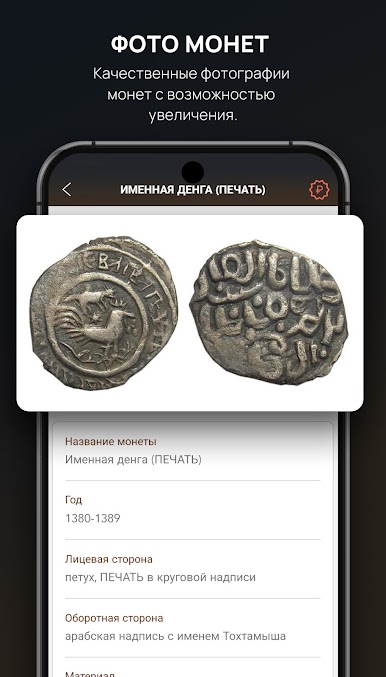Tap the Год field label
Image resolution: width=386 pixels, height=677 pixels.
(73, 500)
